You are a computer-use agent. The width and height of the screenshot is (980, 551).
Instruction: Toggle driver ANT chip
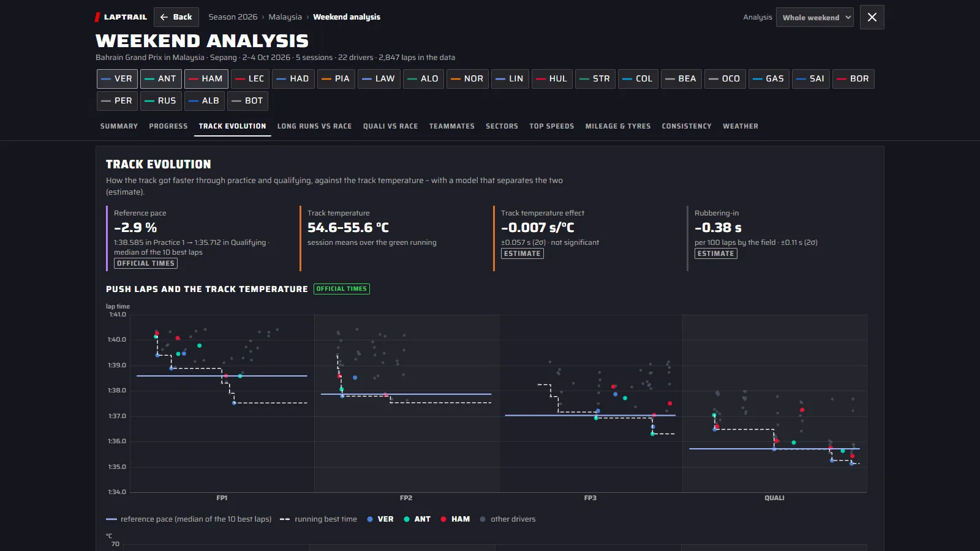coord(161,79)
